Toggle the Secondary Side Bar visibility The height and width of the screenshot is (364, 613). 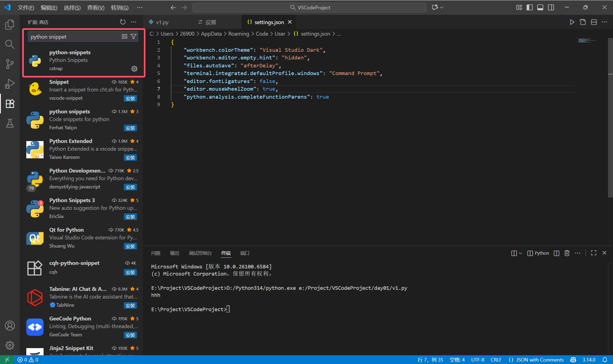click(551, 7)
